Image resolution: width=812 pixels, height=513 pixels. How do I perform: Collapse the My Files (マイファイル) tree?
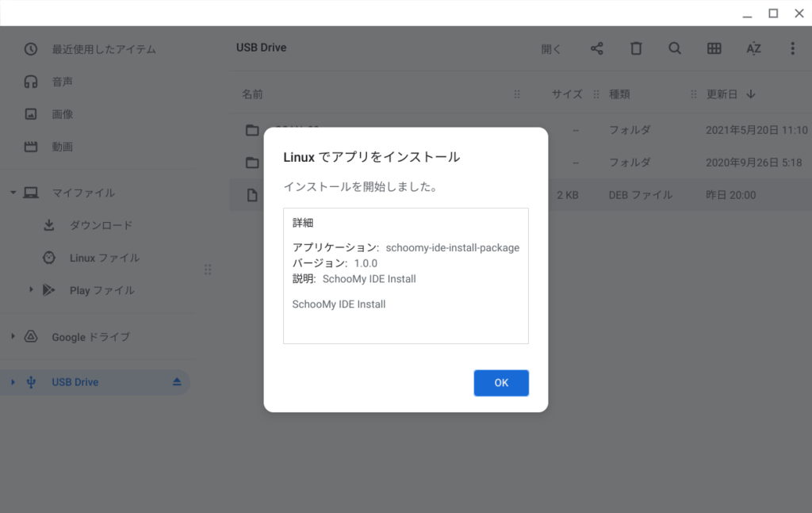pyautogui.click(x=13, y=193)
